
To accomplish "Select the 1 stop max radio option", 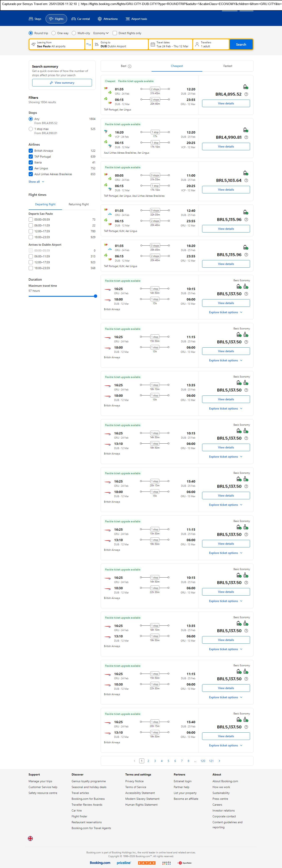I will click(x=31, y=129).
